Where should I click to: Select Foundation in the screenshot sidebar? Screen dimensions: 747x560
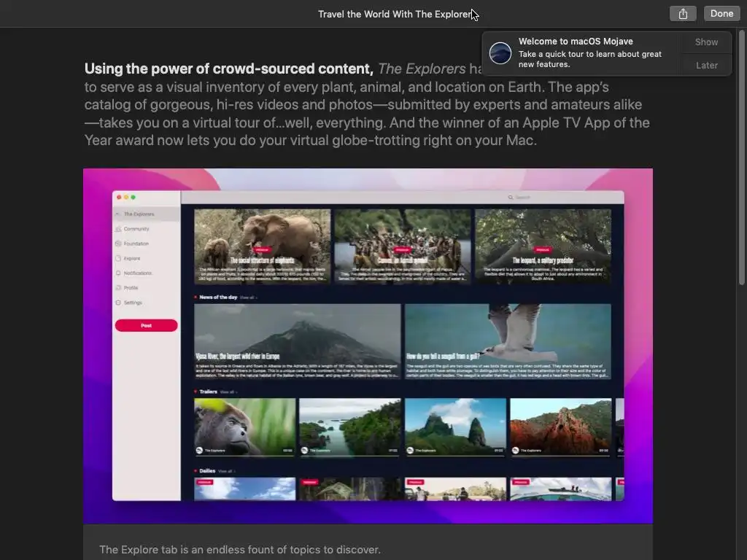[x=136, y=244]
